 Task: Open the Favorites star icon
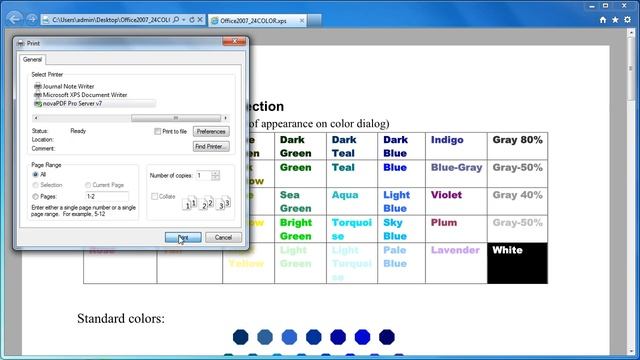click(x=615, y=20)
